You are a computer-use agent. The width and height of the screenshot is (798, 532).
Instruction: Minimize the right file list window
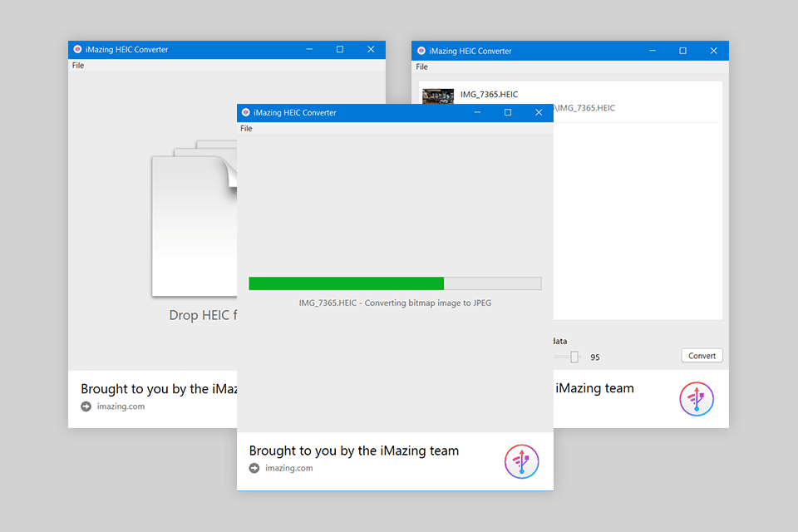click(653, 51)
